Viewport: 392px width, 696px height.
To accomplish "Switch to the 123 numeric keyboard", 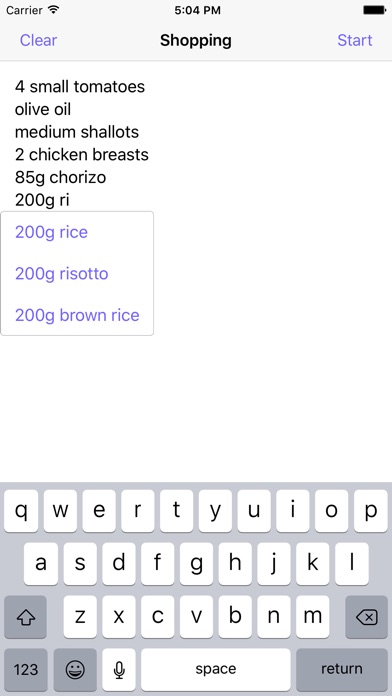I will (26, 669).
